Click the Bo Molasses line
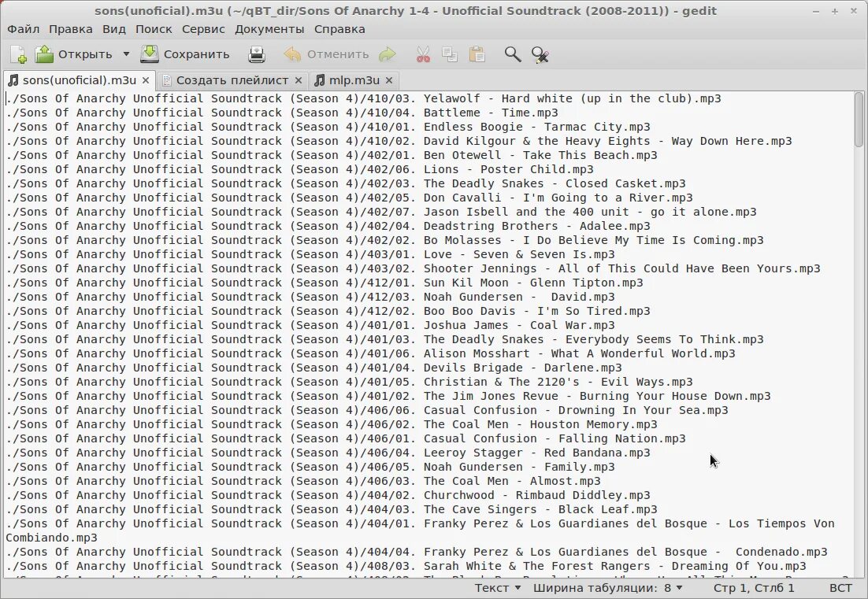 (384, 240)
